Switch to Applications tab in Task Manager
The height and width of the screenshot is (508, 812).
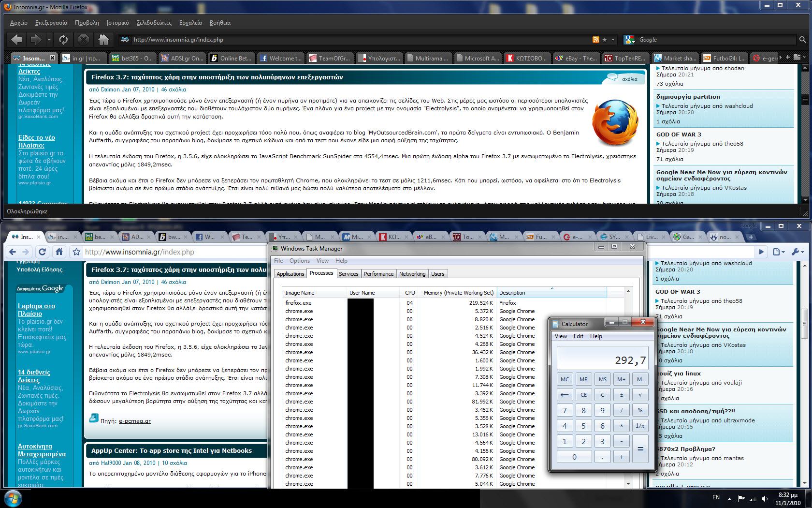[x=290, y=274]
